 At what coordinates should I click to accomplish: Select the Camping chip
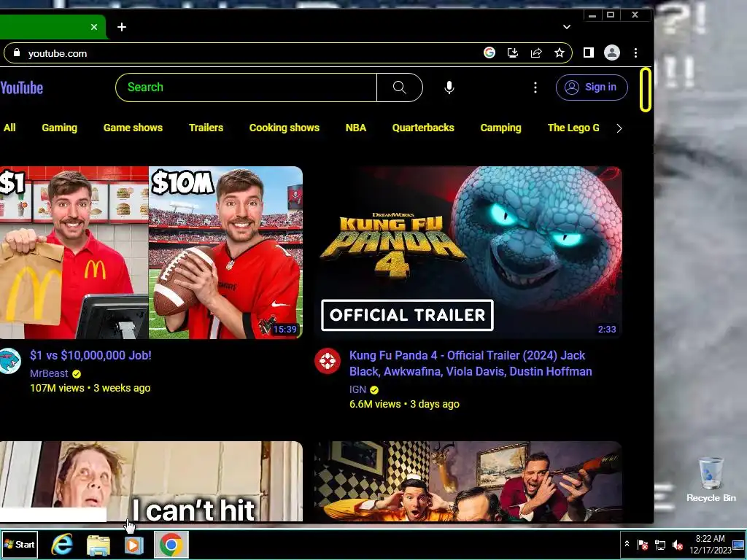[500, 128]
